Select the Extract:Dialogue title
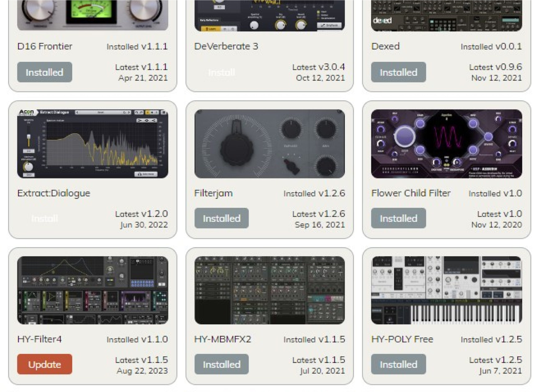Image resolution: width=536 pixels, height=392 pixels. point(54,193)
